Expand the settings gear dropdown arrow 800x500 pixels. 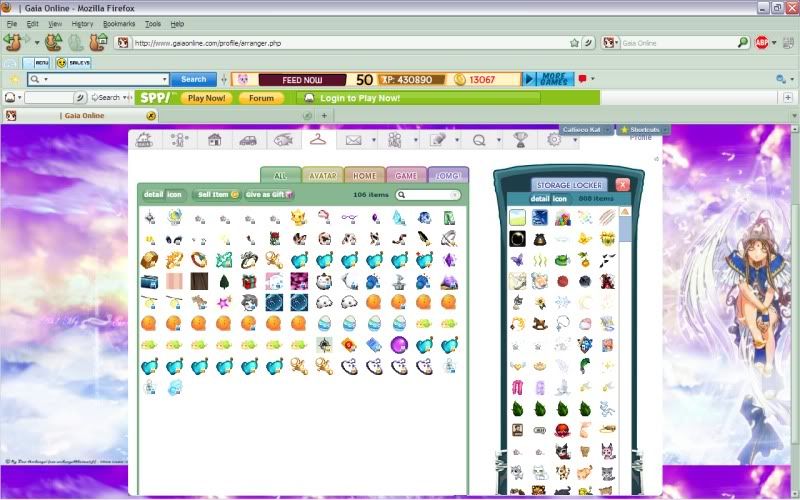click(x=575, y=140)
